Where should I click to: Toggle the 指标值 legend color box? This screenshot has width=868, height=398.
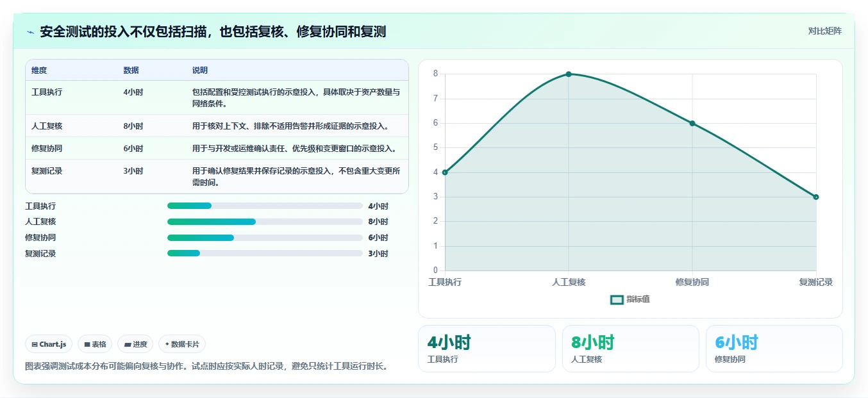617,299
